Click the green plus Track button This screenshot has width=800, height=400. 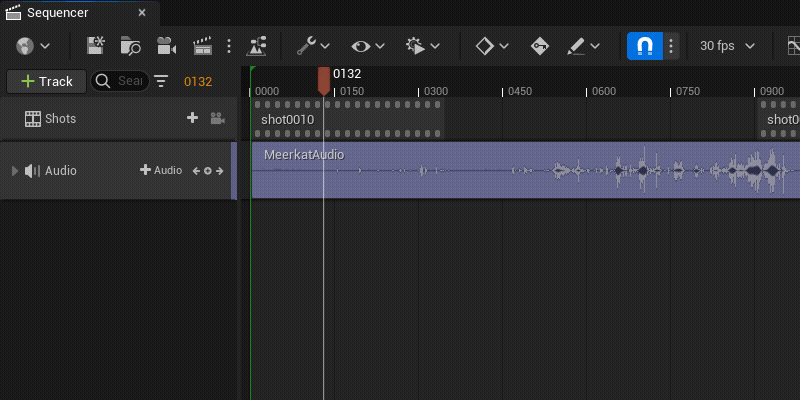[x=45, y=81]
